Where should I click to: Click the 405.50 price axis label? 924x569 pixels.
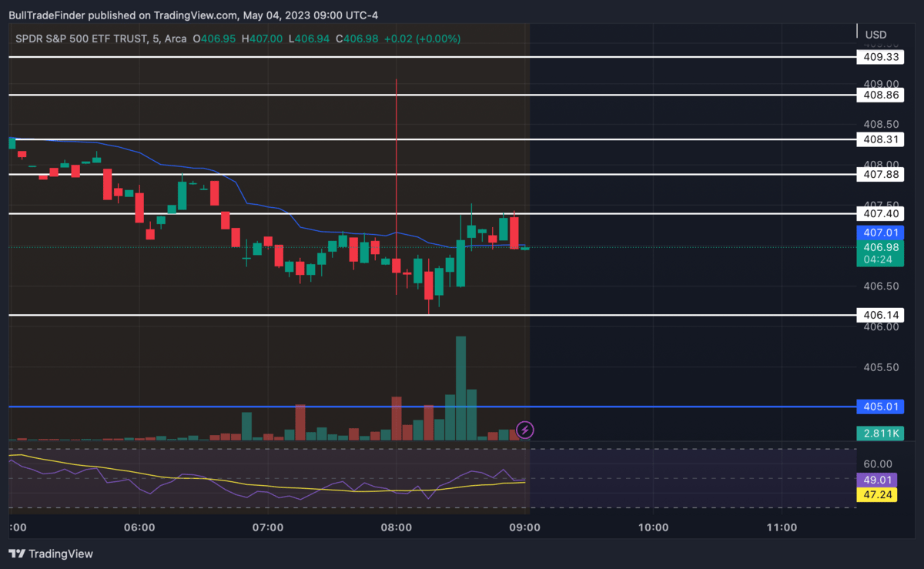pos(882,367)
